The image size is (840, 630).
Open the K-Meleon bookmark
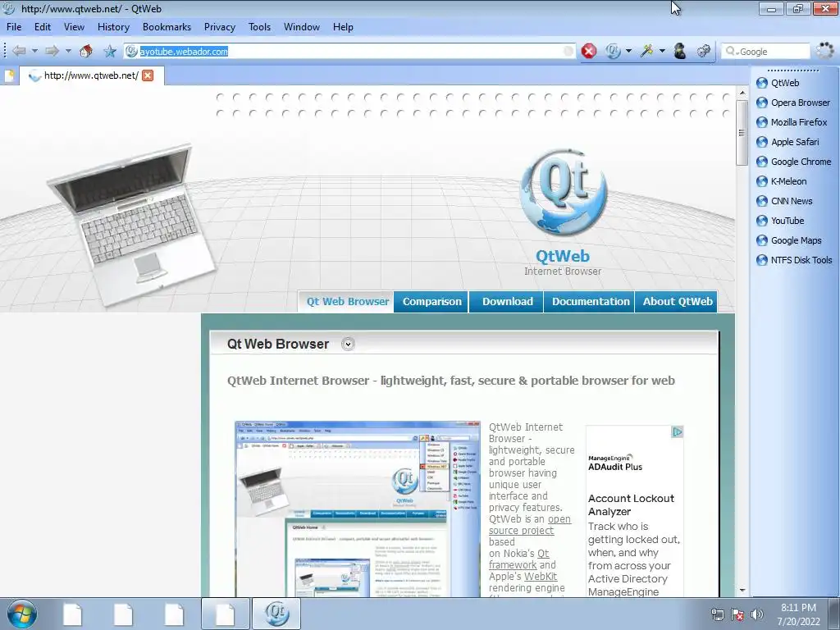coord(781,181)
